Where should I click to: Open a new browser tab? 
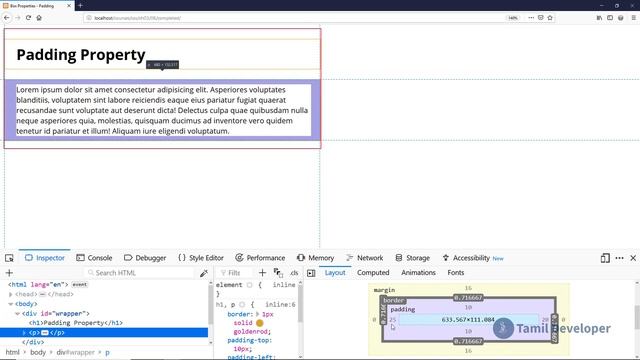pyautogui.click(x=80, y=6)
